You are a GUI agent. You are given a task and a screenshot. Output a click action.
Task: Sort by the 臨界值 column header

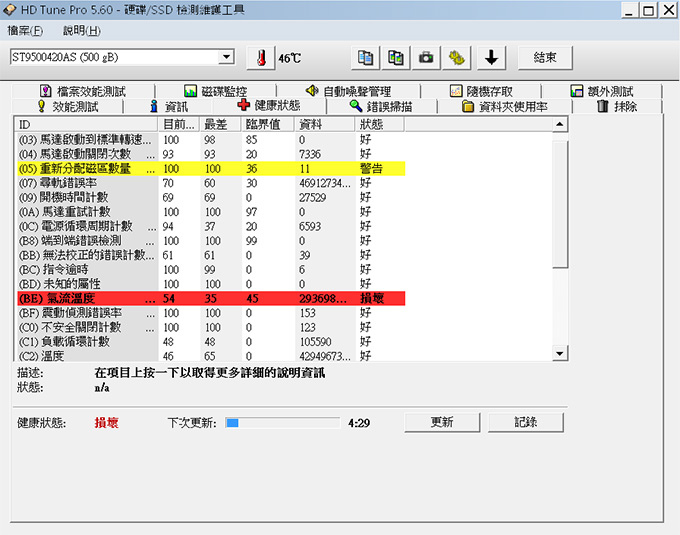268,124
